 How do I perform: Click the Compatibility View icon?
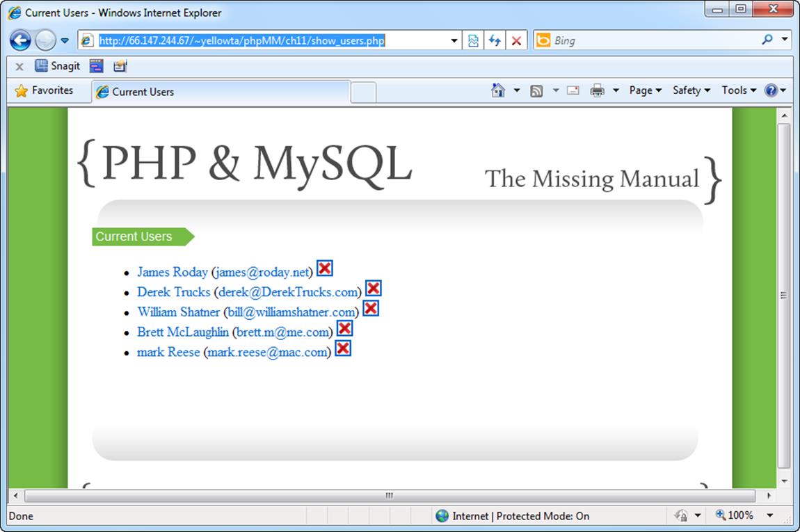(474, 41)
